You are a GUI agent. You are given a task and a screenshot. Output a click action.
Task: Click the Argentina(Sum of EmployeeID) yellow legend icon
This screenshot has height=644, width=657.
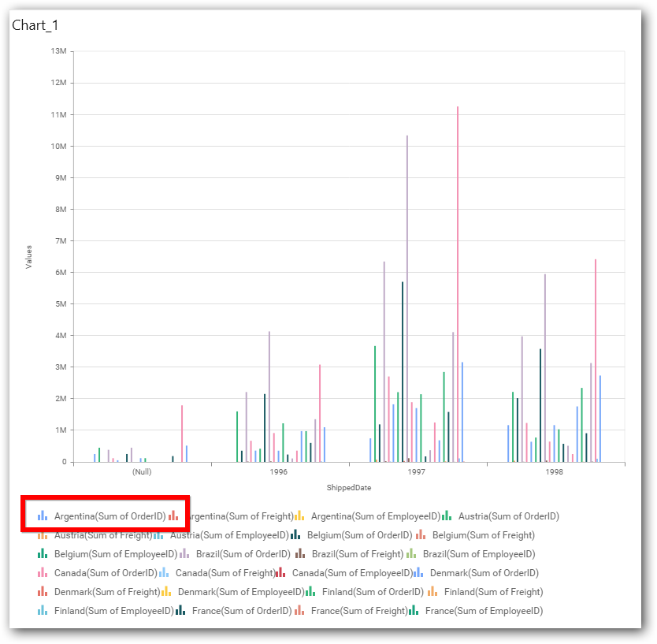[x=299, y=516]
